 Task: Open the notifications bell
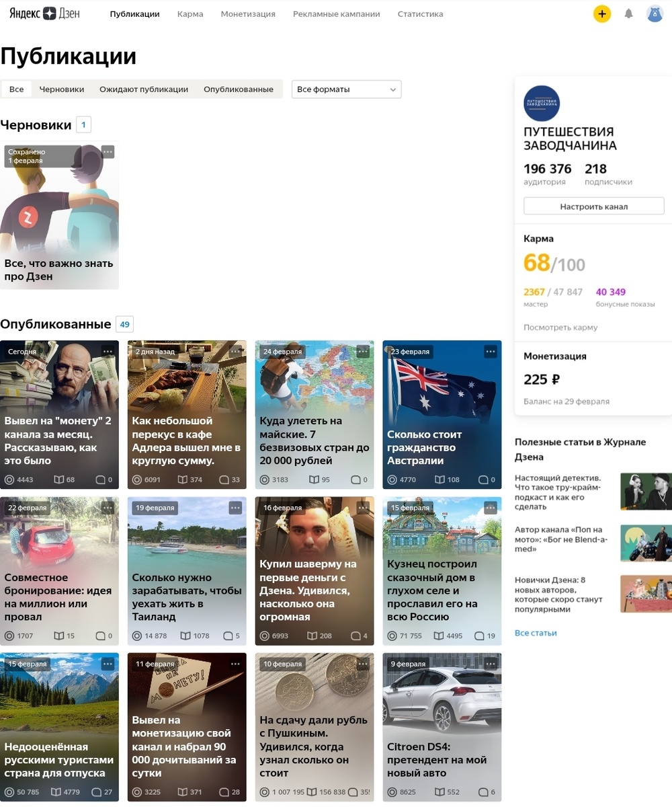click(x=629, y=13)
